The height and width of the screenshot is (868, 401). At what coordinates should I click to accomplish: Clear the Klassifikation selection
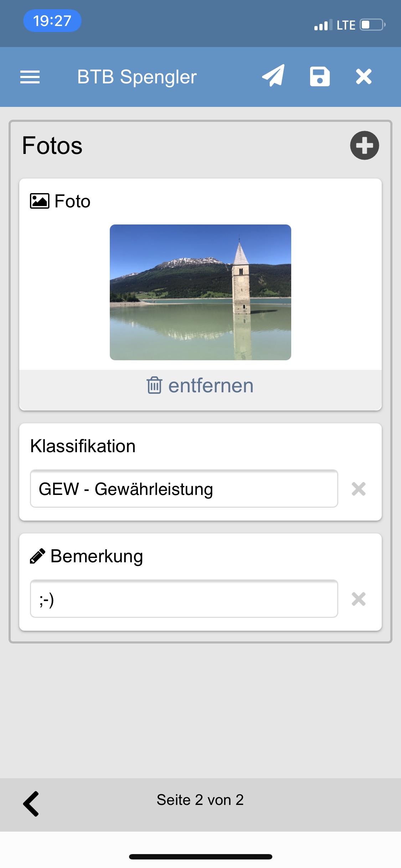click(359, 489)
